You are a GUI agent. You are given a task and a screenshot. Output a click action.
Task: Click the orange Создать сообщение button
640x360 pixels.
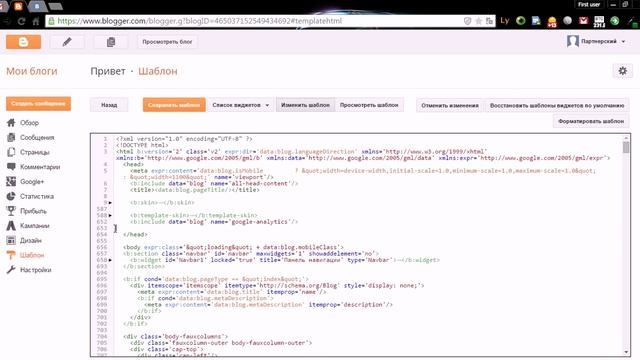[x=38, y=104]
